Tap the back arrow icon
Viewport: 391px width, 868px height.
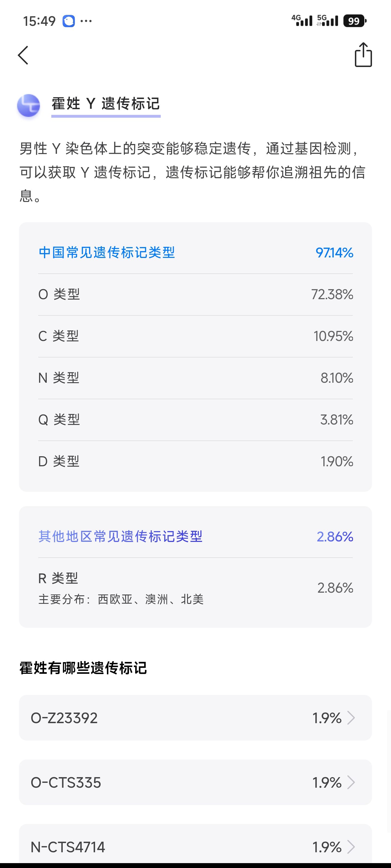pos(23,55)
